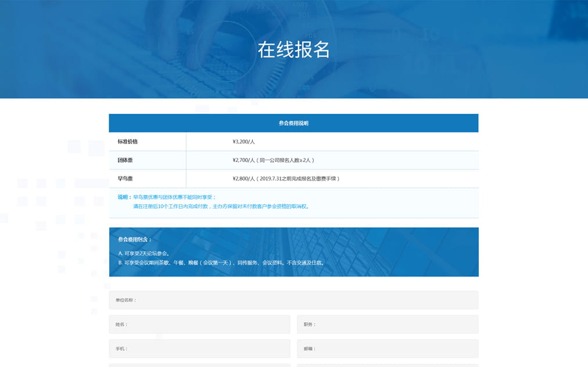This screenshot has height=367, width=588.
Task: Select item A about 2天论坛参会
Action: point(144,253)
